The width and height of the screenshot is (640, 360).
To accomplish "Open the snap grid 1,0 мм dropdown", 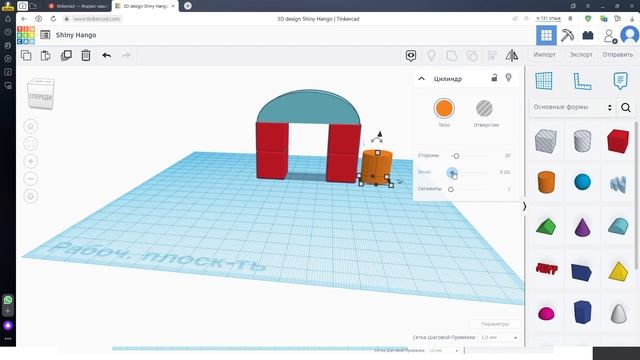I will (499, 338).
